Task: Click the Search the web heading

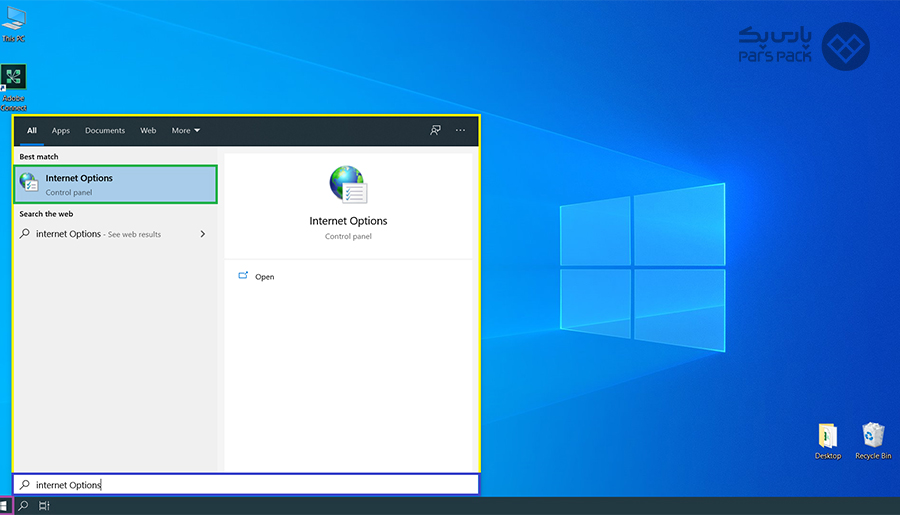Action: point(46,214)
